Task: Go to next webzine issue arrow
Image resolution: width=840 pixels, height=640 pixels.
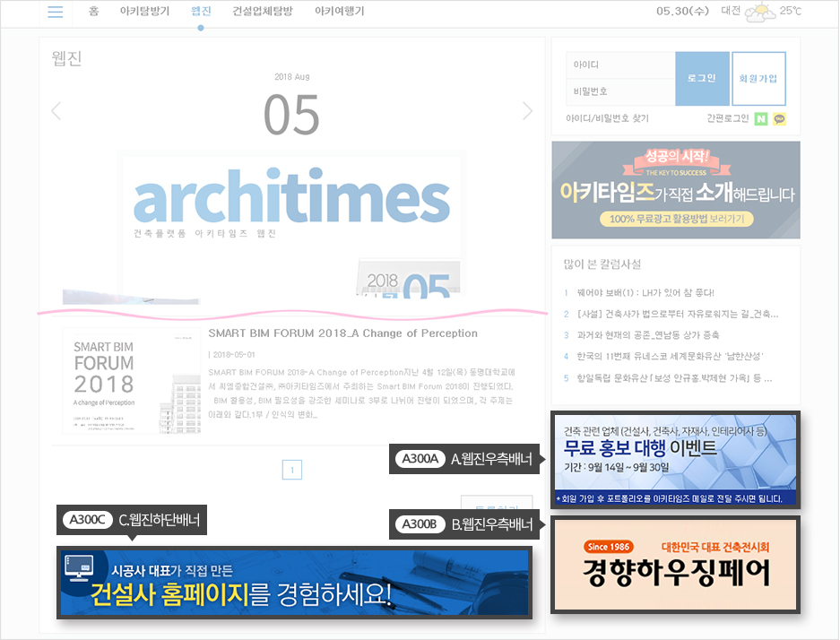Action: tap(527, 111)
